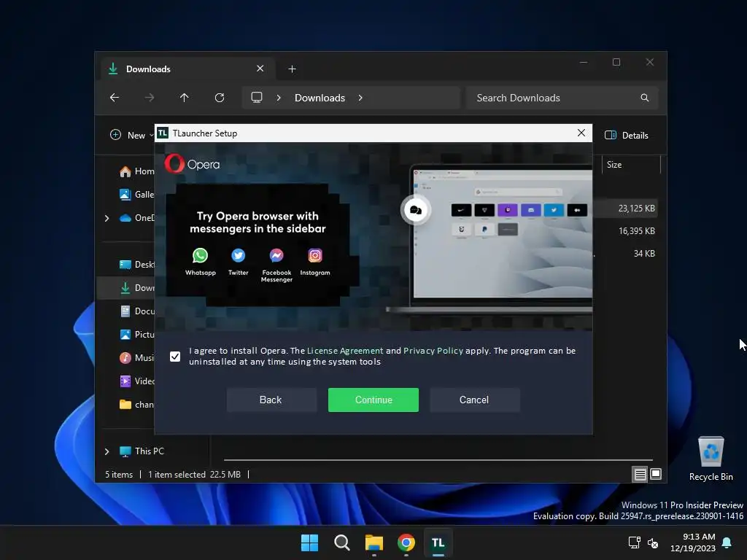Click the Opera logo in the ad
The height and width of the screenshot is (560, 747).
pyautogui.click(x=192, y=164)
